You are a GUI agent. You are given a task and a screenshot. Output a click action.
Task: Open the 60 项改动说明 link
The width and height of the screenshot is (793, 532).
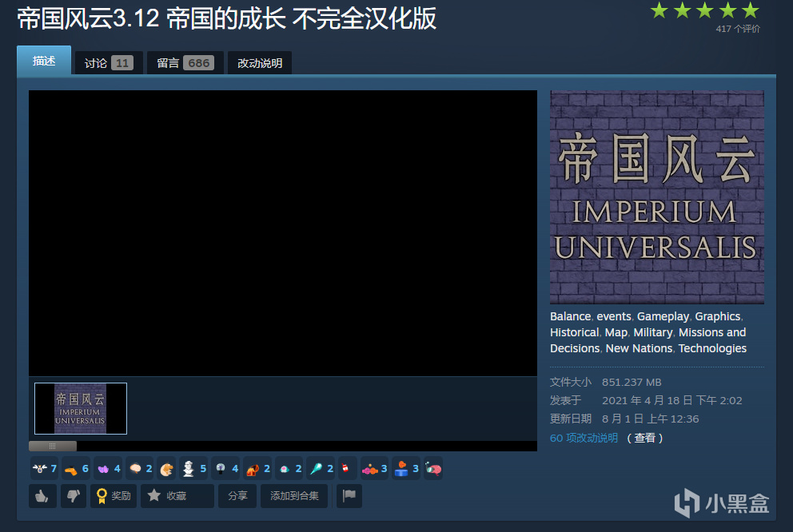584,438
